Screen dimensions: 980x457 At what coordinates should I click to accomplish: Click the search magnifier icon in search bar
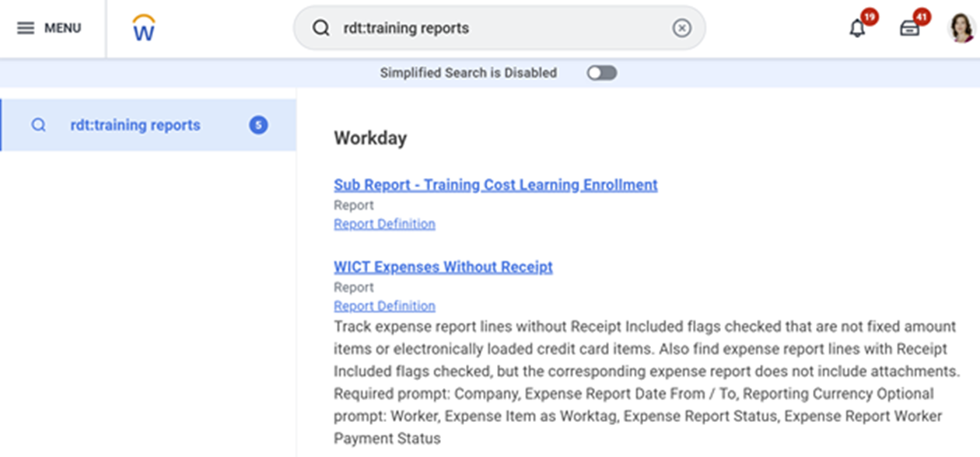(x=320, y=28)
